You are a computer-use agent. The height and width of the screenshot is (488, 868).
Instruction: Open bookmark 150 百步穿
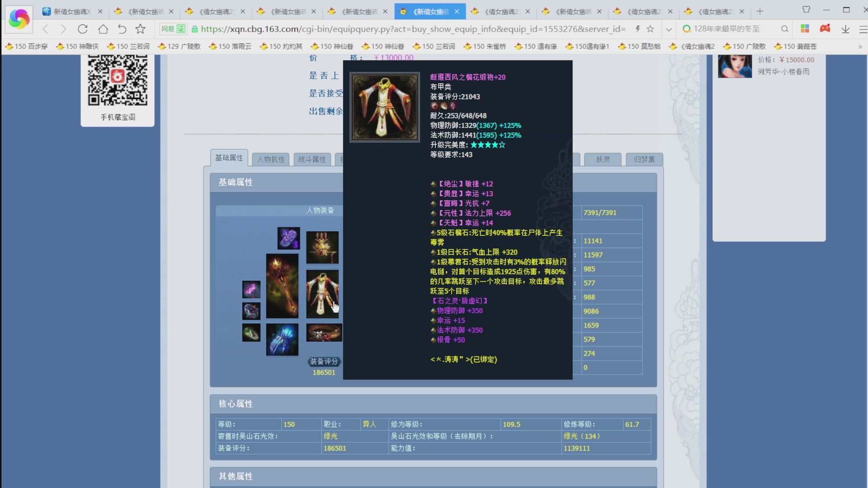[26, 46]
